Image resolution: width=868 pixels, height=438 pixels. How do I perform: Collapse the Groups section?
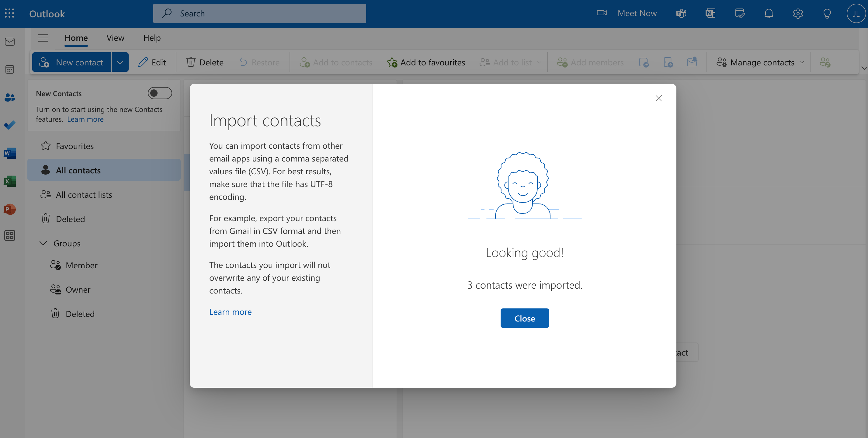pos(43,243)
